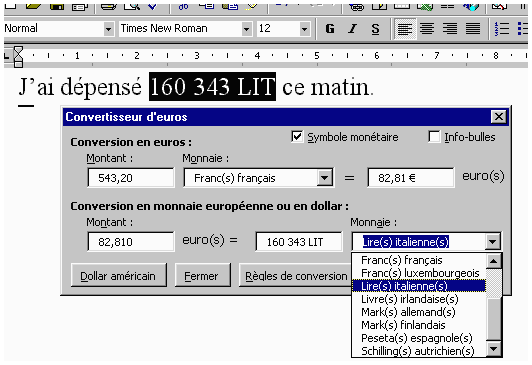Screen dimensions: 532x365
Task: Select Franc(s) français in the list
Action: click(x=419, y=260)
